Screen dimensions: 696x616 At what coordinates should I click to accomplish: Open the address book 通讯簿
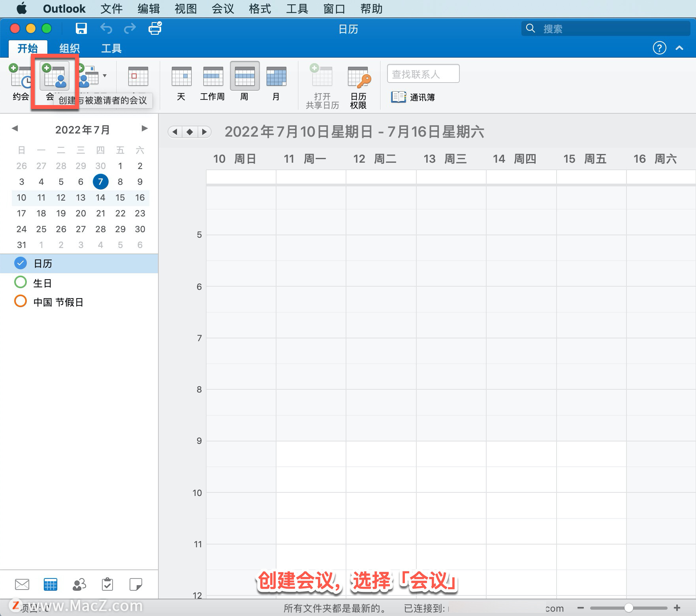[x=413, y=97]
